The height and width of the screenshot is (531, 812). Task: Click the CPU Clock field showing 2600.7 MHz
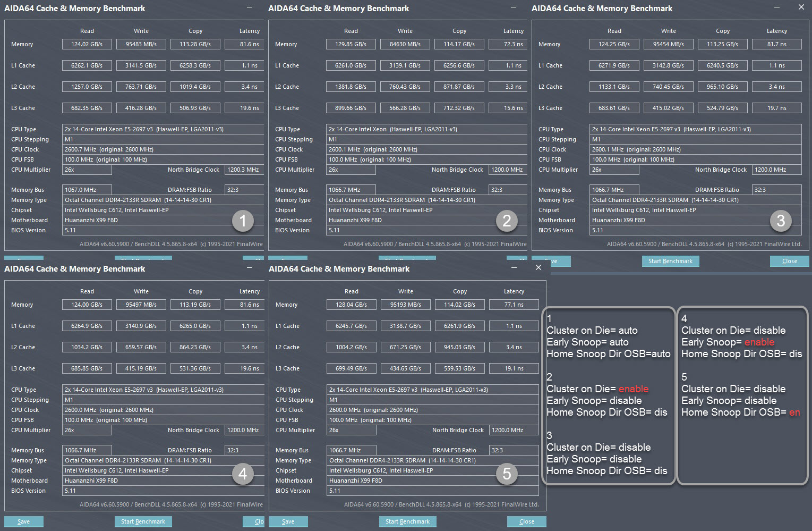coord(163,149)
